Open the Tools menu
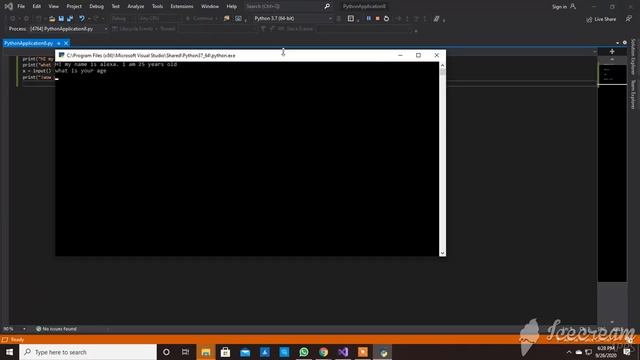Viewport: 640px width, 360px height. coord(157,7)
